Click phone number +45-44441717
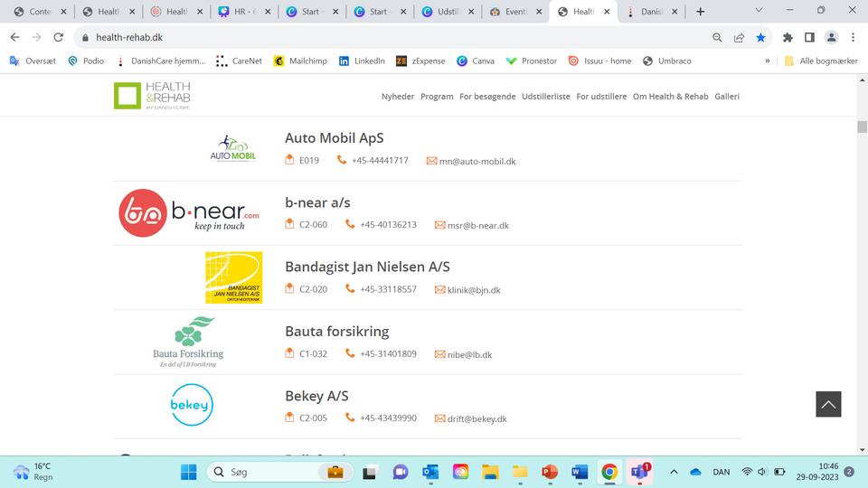Image resolution: width=868 pixels, height=488 pixels. pos(380,161)
